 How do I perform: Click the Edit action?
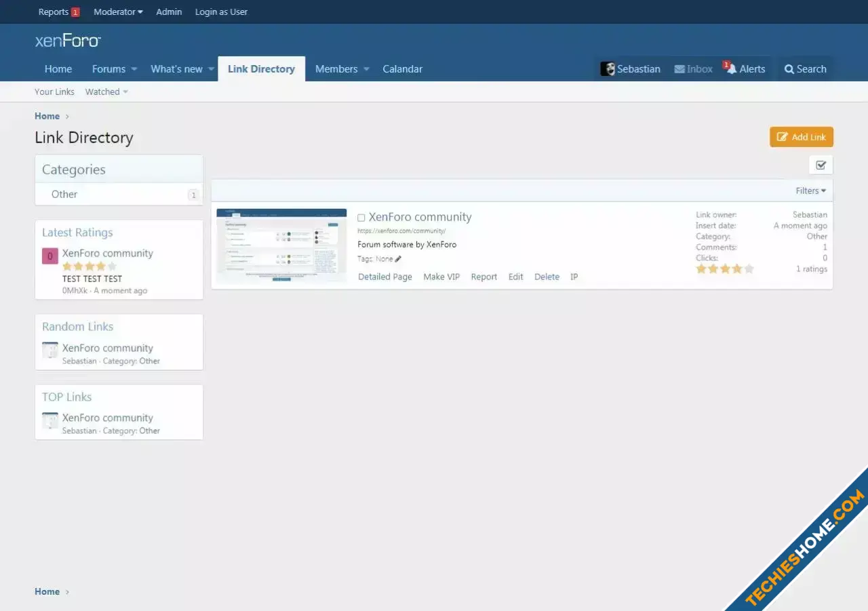[516, 277]
